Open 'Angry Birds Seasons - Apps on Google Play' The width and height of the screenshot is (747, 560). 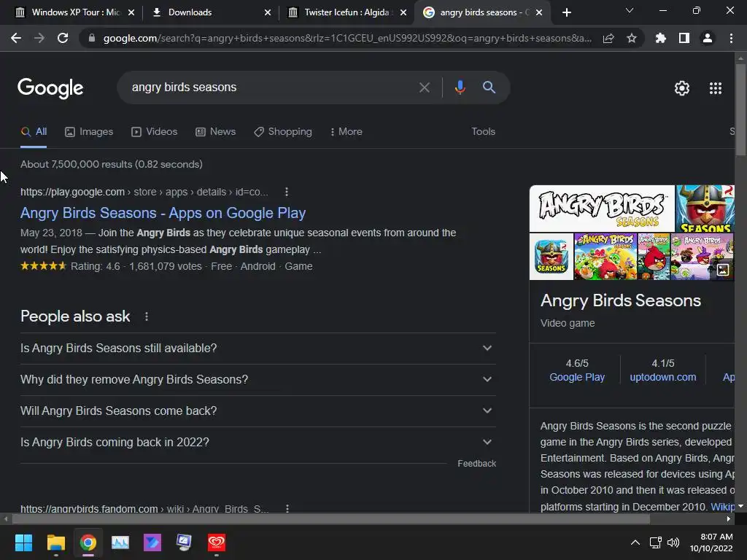[x=163, y=213]
